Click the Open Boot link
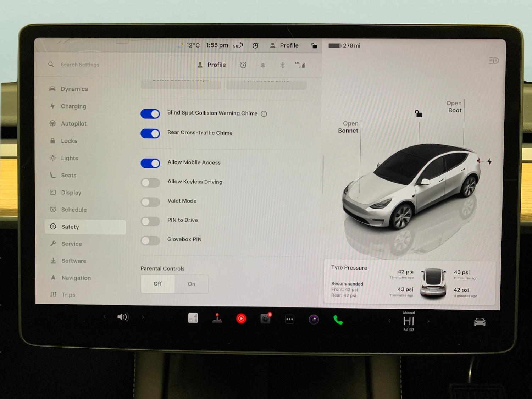This screenshot has height=399, width=532. click(454, 107)
